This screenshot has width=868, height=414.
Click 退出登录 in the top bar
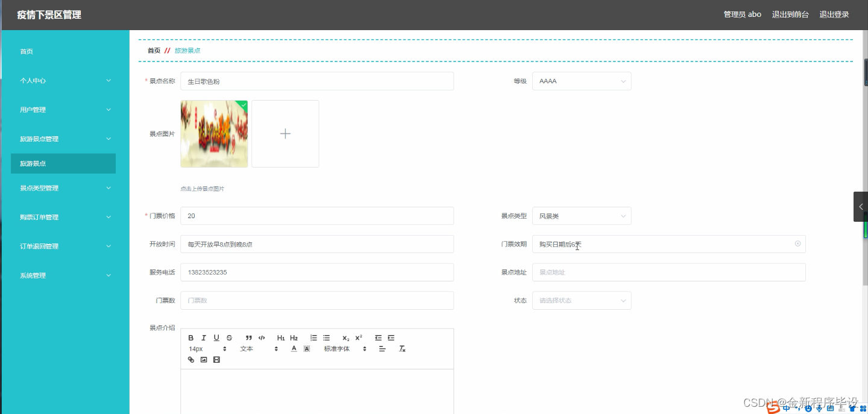pos(834,14)
